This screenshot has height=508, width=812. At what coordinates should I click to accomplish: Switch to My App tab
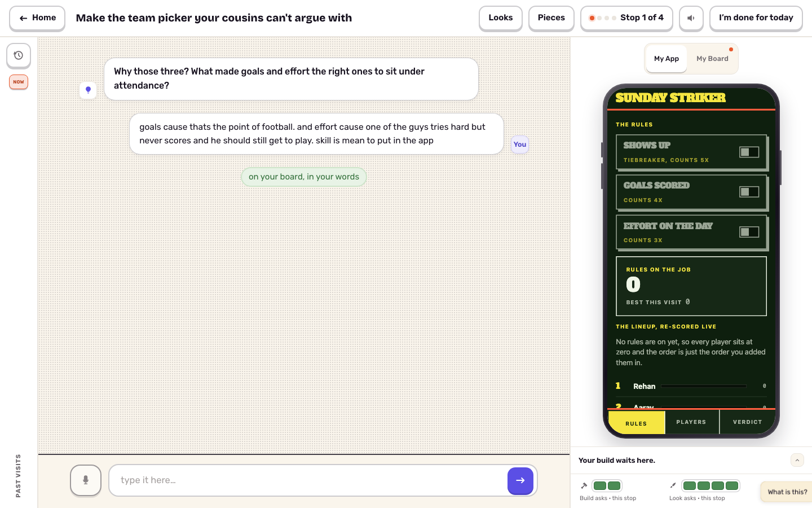(667, 59)
